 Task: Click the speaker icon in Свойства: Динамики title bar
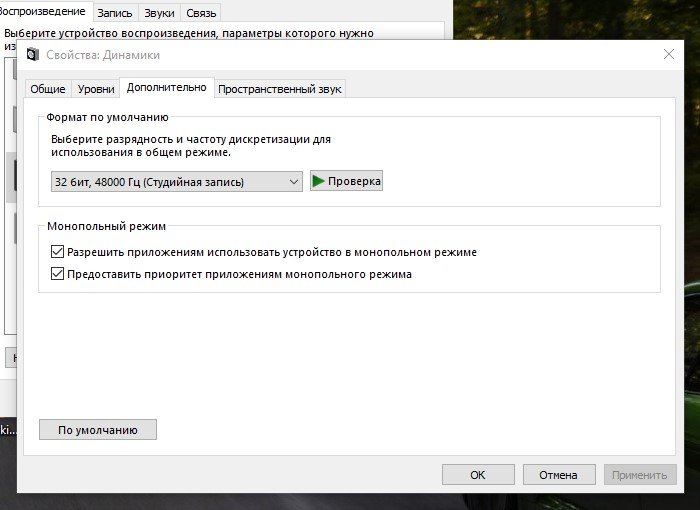coord(33,54)
